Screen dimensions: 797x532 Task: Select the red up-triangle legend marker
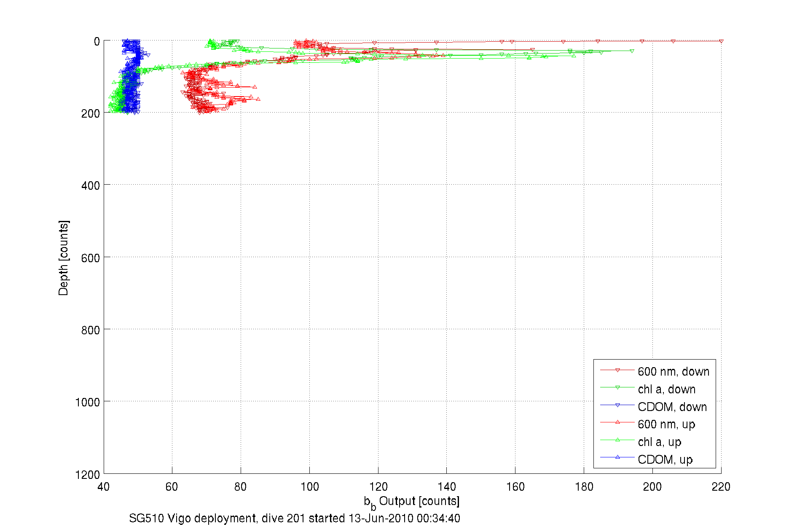(x=617, y=422)
